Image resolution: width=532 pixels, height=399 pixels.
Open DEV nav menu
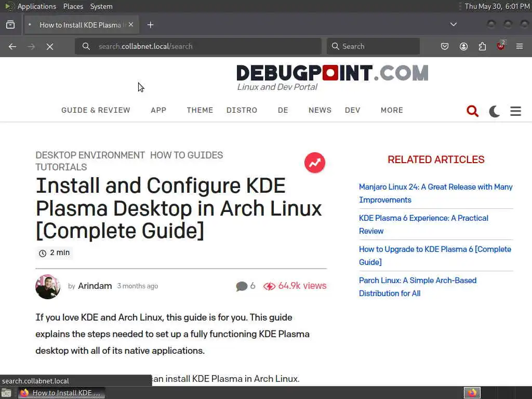coord(353,110)
